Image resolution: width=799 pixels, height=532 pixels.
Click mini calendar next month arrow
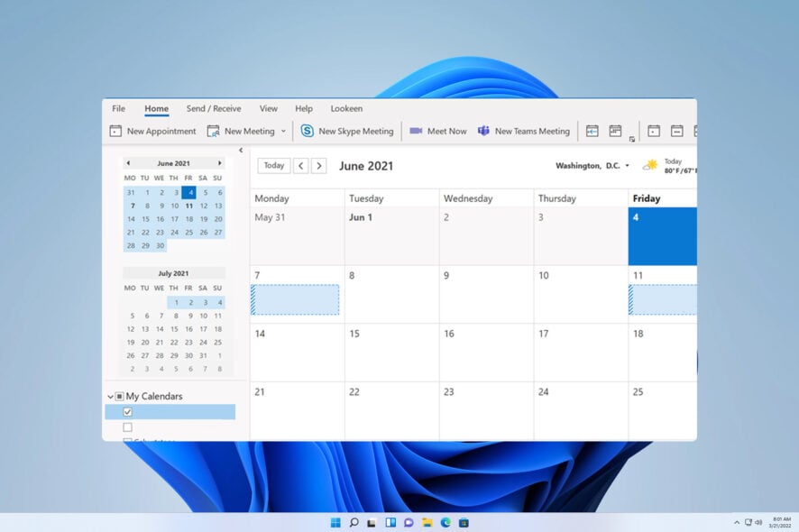(220, 163)
